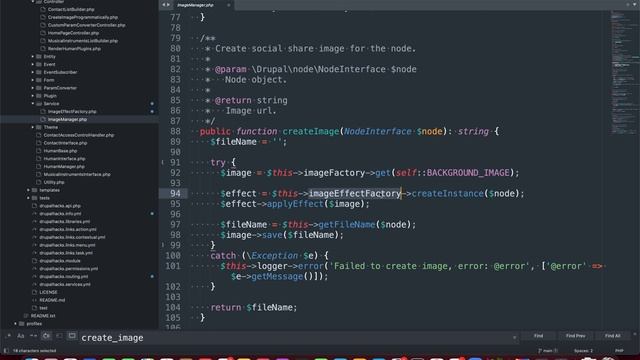Click the minimap code overview
Image resolution: width=640 pixels, height=360 pixels.
[x=624, y=73]
